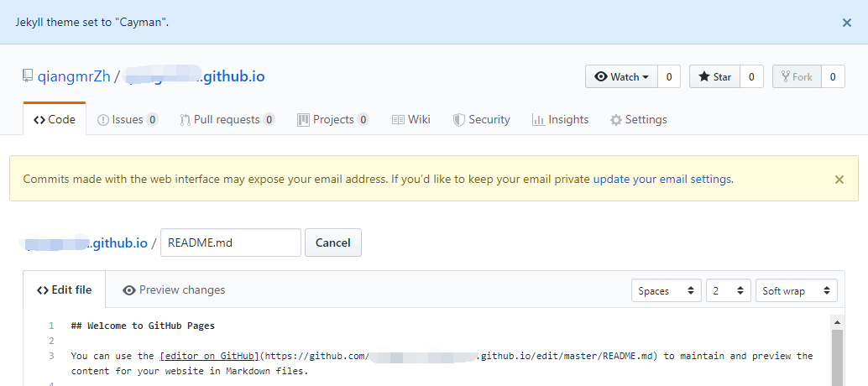
Task: Follow the update your email settings link
Action: (x=662, y=180)
